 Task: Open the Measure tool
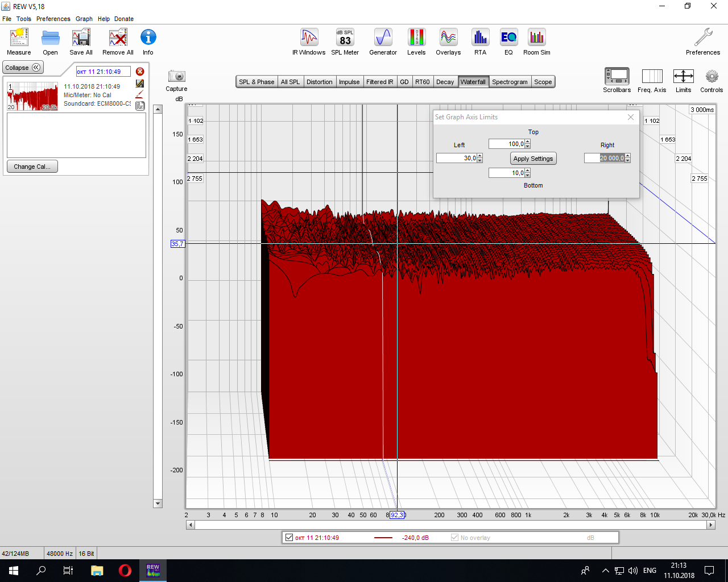19,38
